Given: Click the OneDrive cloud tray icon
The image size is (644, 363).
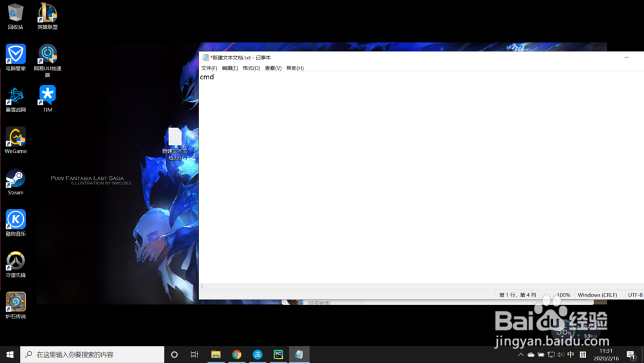Looking at the screenshot, I should pos(531,355).
